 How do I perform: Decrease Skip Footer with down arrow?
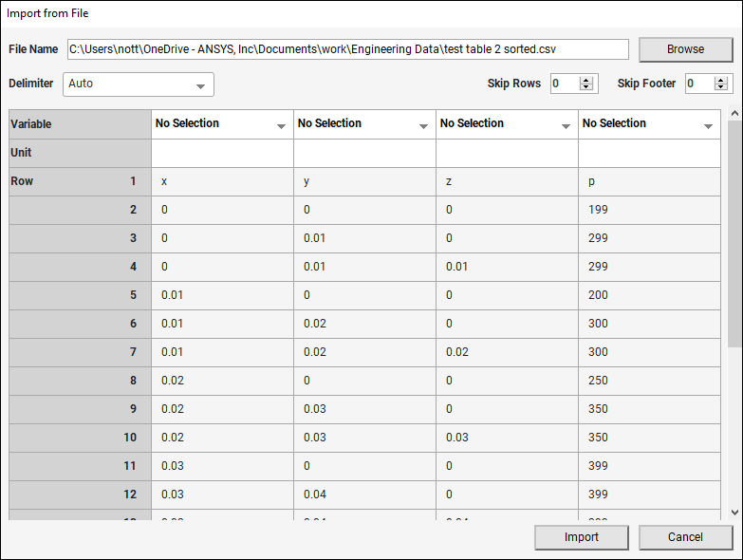[721, 87]
